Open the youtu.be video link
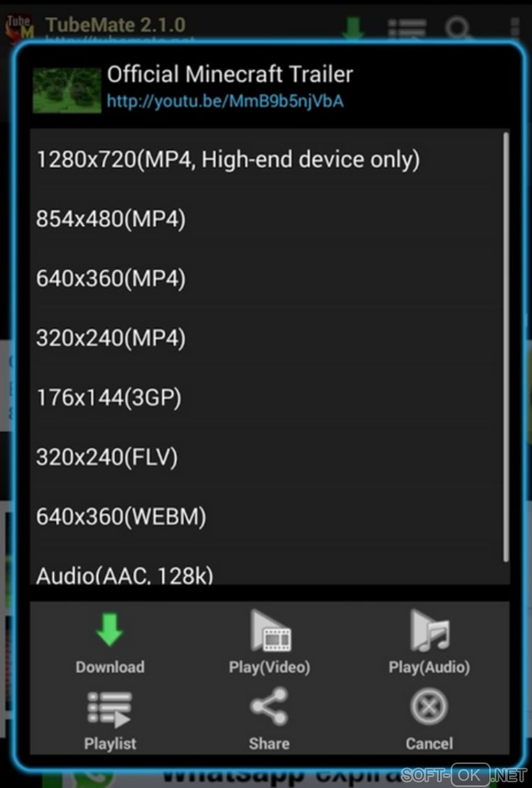Screen dimensions: 532x788 pos(225,101)
